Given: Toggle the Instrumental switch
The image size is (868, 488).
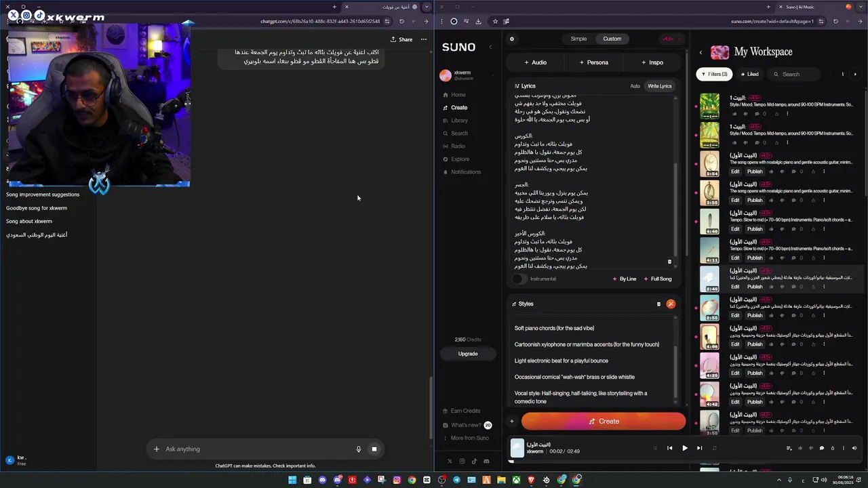Looking at the screenshot, I should point(519,279).
